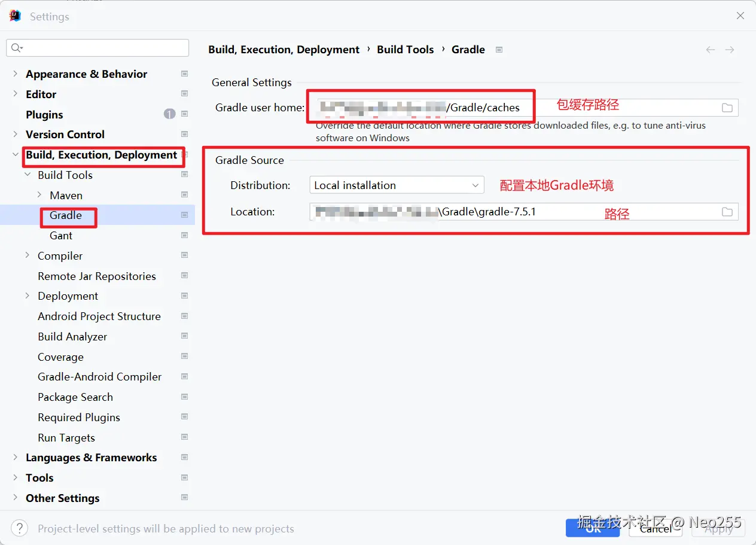Click the Build Tools breadcrumb
This screenshot has width=756, height=545.
(x=406, y=50)
